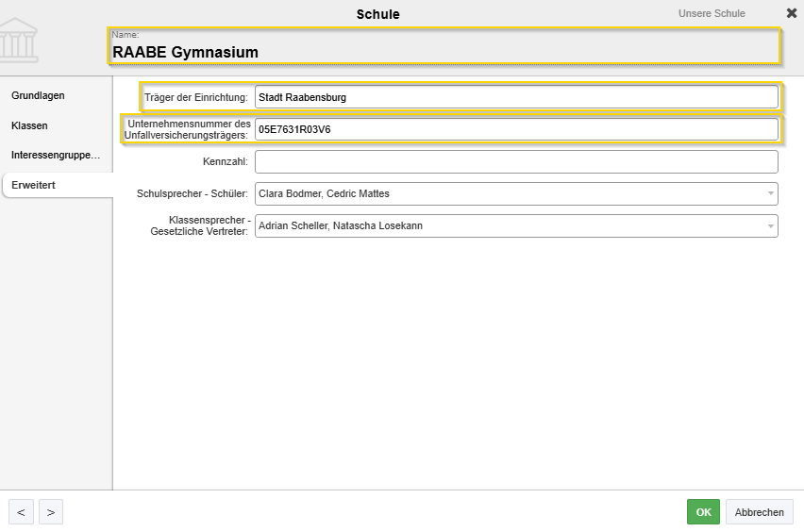The height and width of the screenshot is (532, 804).
Task: Cancel with the Abbrechen button
Action: [x=760, y=512]
